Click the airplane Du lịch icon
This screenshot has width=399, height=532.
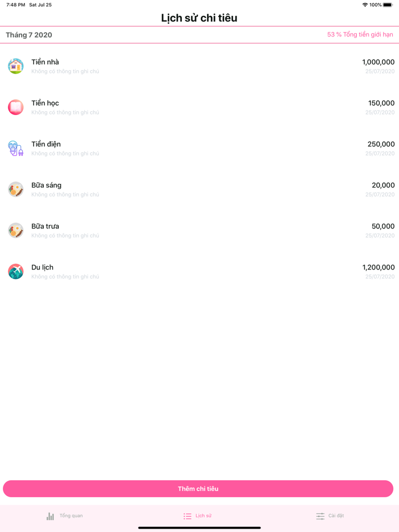[16, 271]
